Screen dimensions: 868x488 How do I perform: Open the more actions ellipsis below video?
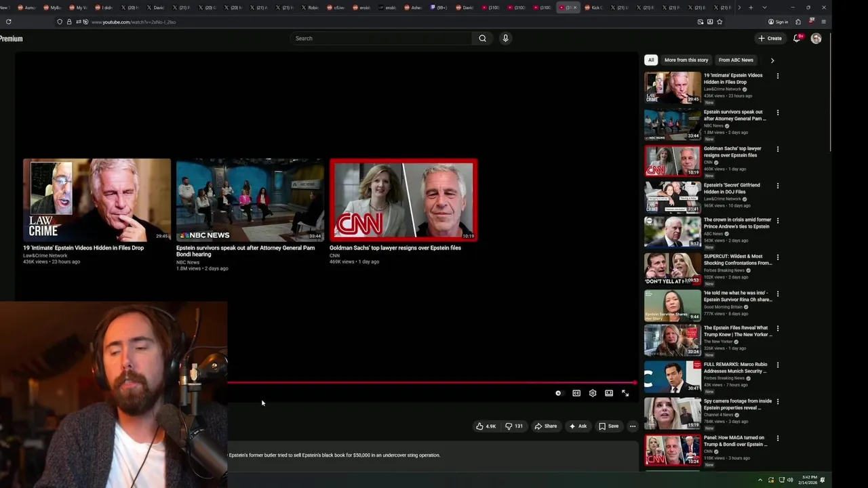(x=632, y=426)
